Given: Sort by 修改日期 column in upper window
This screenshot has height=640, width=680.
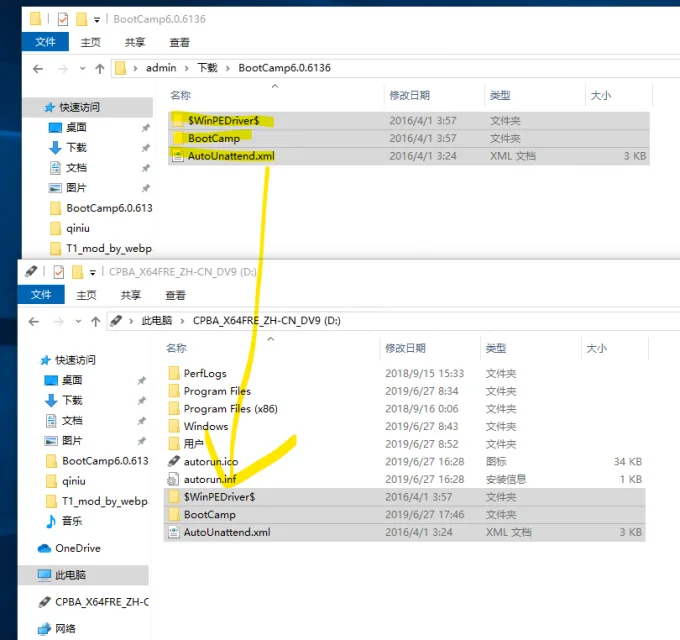Looking at the screenshot, I should pyautogui.click(x=409, y=95).
